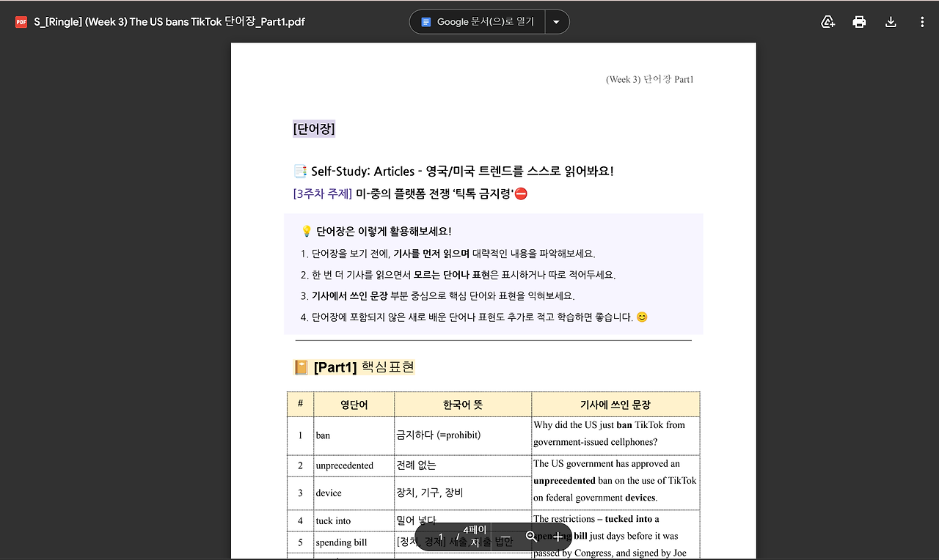Click the file name S_[Ringle] (Week 3) title
The height and width of the screenshot is (560, 939).
pyautogui.click(x=169, y=22)
